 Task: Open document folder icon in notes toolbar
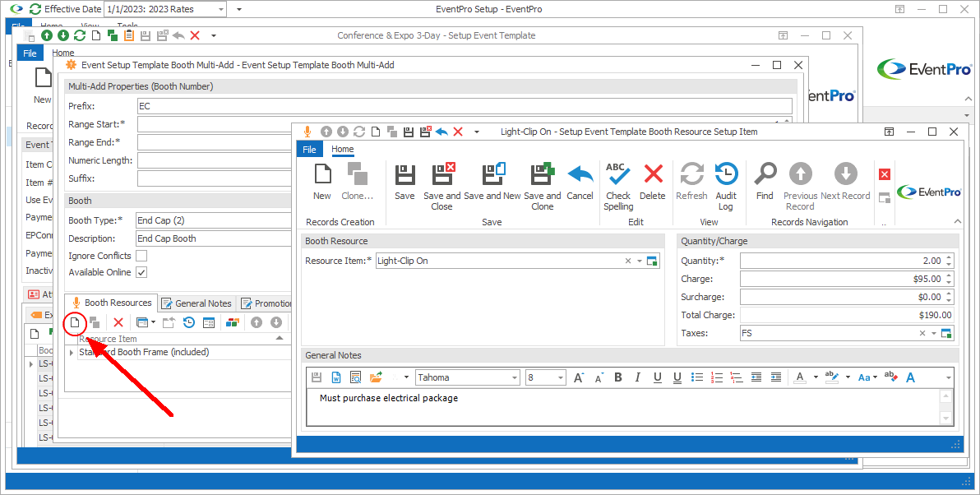(376, 377)
